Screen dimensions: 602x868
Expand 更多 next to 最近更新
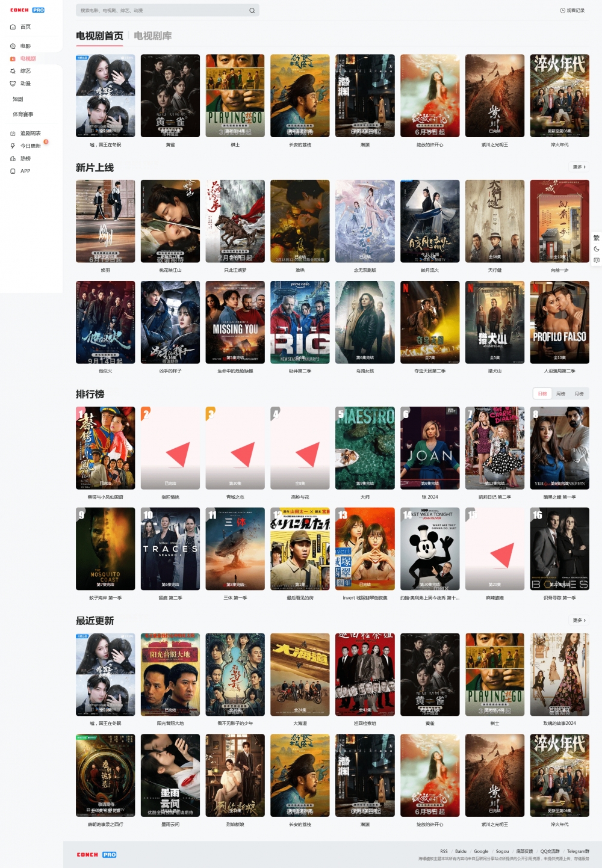[x=579, y=620]
